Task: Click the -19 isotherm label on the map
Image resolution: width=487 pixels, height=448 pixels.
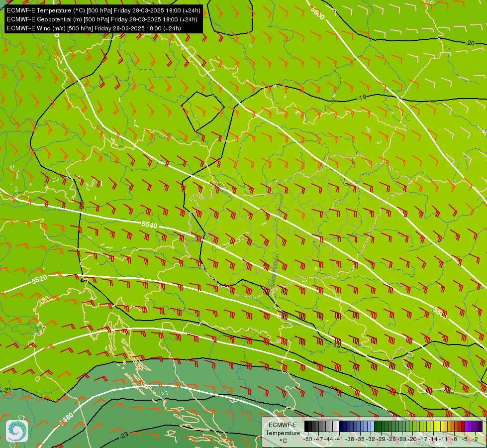Action: (x=362, y=98)
